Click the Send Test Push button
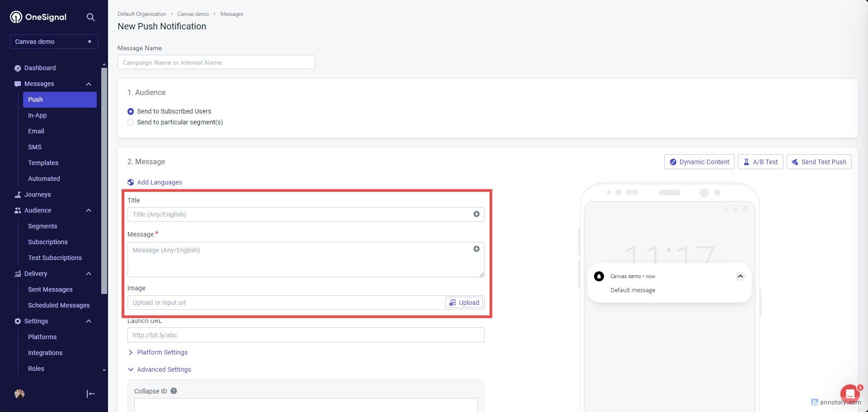This screenshot has width=868, height=412. tap(819, 162)
